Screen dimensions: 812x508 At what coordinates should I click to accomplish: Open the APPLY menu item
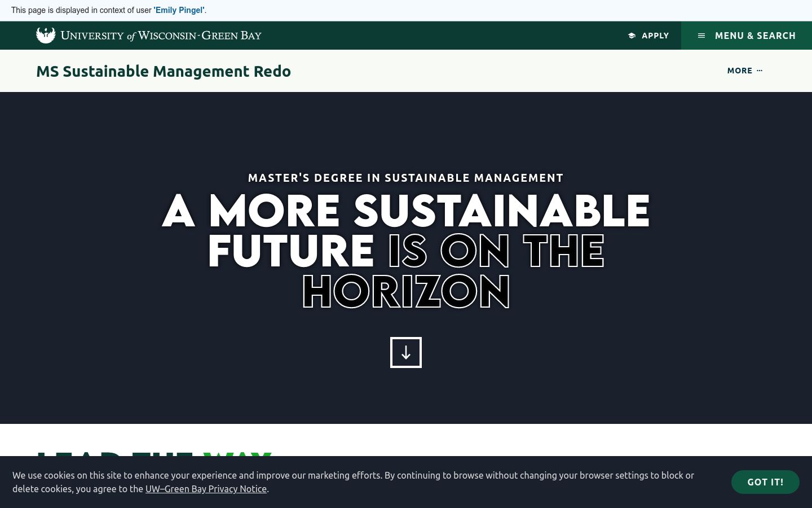(x=648, y=36)
